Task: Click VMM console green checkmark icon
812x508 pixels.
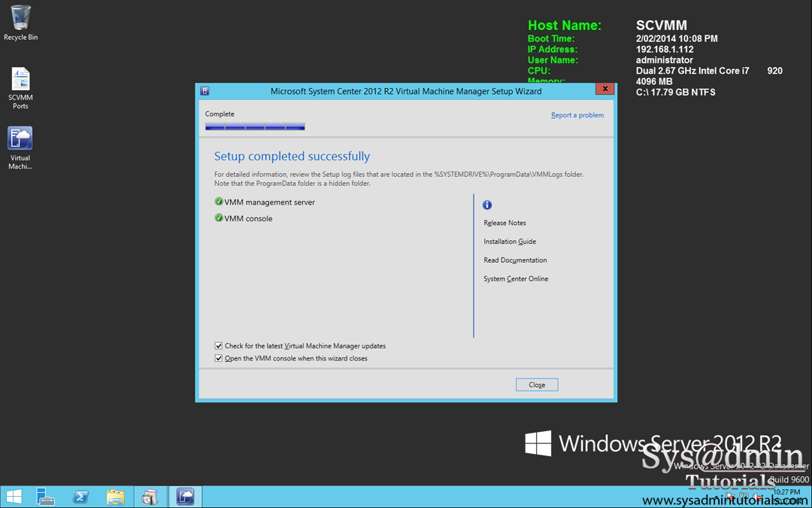Action: pos(219,217)
